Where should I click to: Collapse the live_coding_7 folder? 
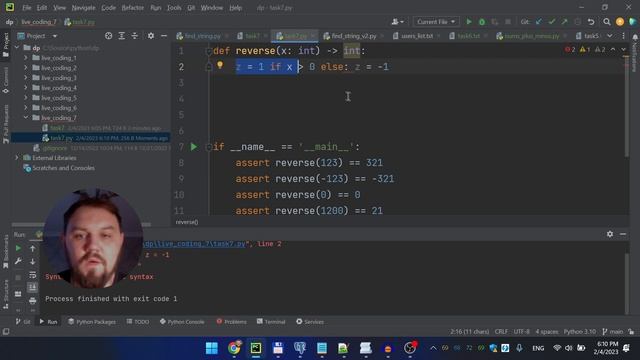coord(26,118)
